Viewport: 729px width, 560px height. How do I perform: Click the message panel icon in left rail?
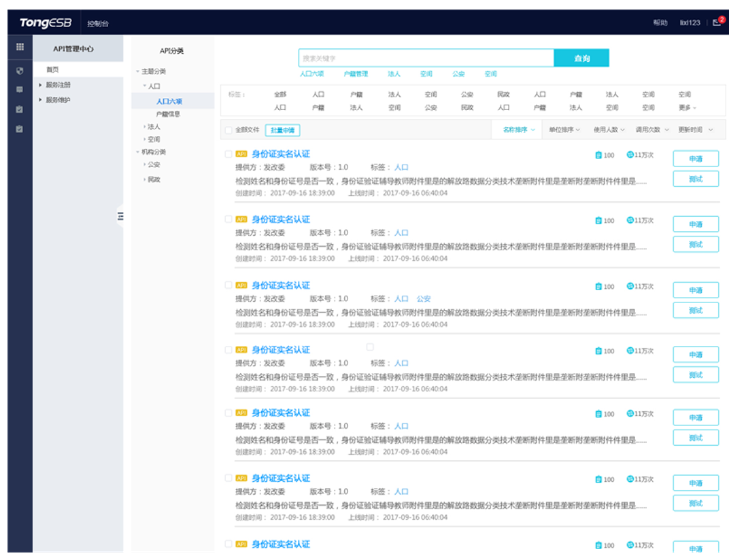coord(20,89)
